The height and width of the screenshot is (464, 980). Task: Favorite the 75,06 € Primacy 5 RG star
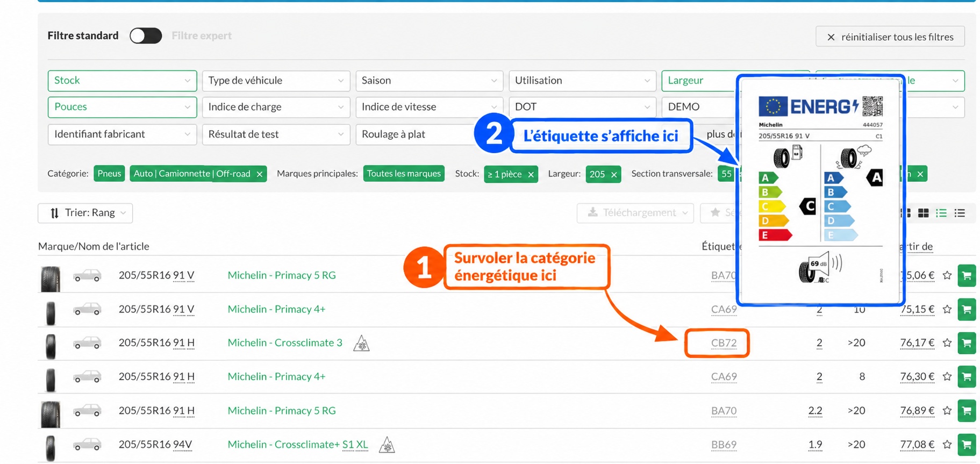point(947,276)
